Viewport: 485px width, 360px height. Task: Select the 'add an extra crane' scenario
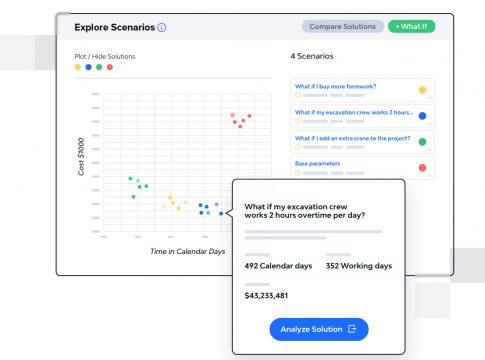coord(352,138)
